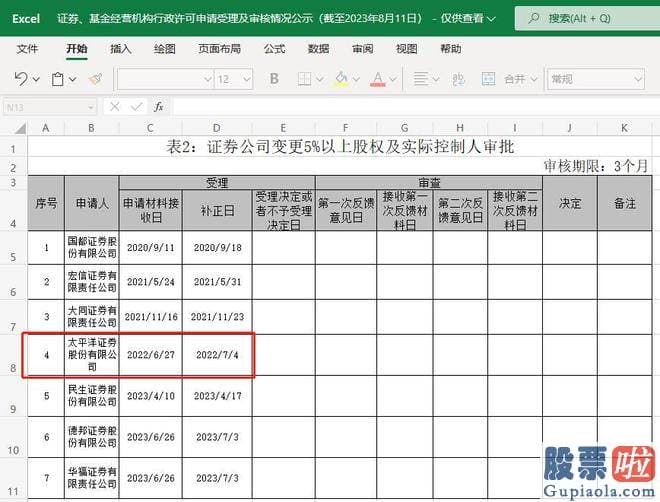
Task: Click the Select All corner triangle
Action: click(20, 128)
